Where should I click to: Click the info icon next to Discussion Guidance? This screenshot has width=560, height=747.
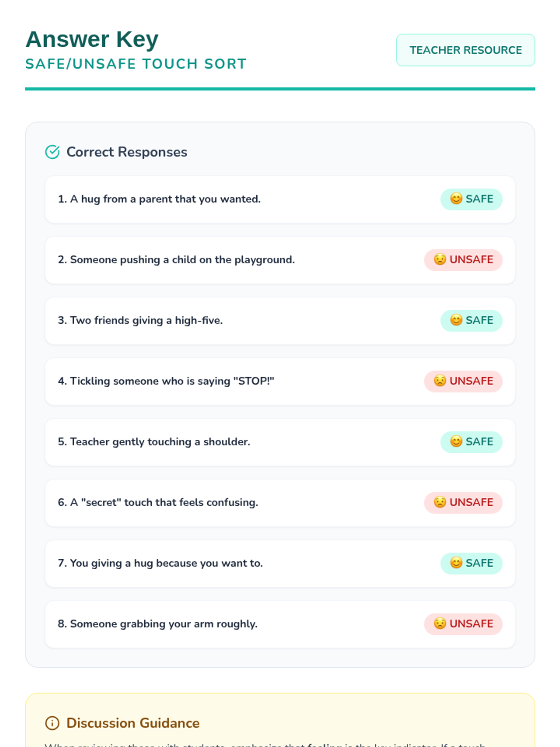pos(52,723)
